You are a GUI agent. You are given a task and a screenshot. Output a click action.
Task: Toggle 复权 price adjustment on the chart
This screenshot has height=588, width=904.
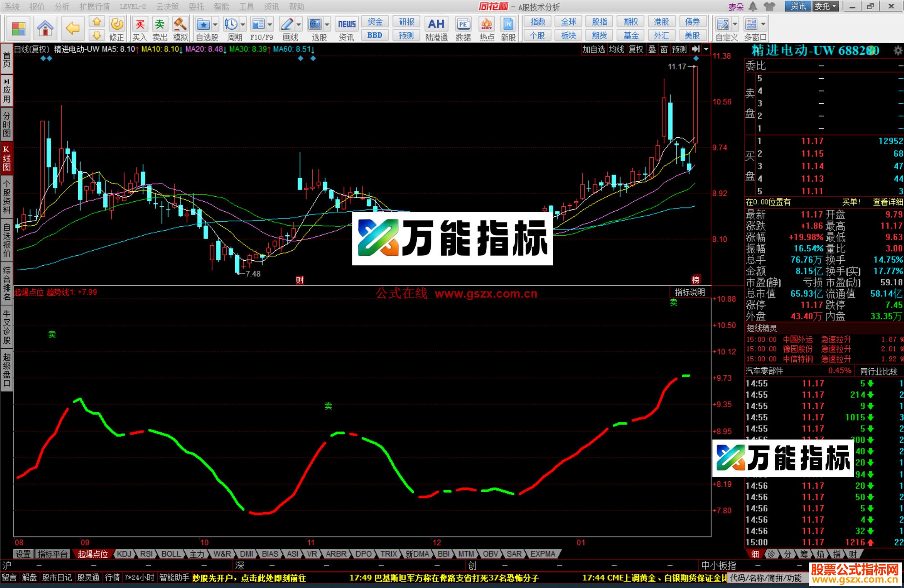click(x=636, y=49)
